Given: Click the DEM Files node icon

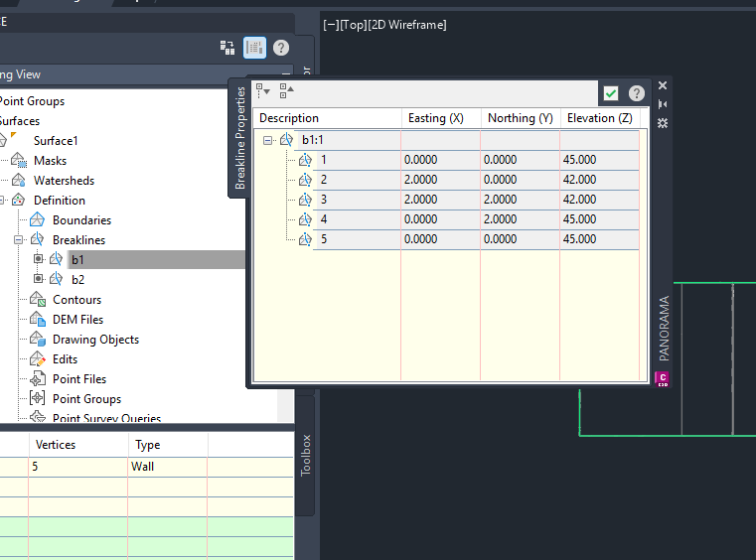Looking at the screenshot, I should pyautogui.click(x=38, y=319).
